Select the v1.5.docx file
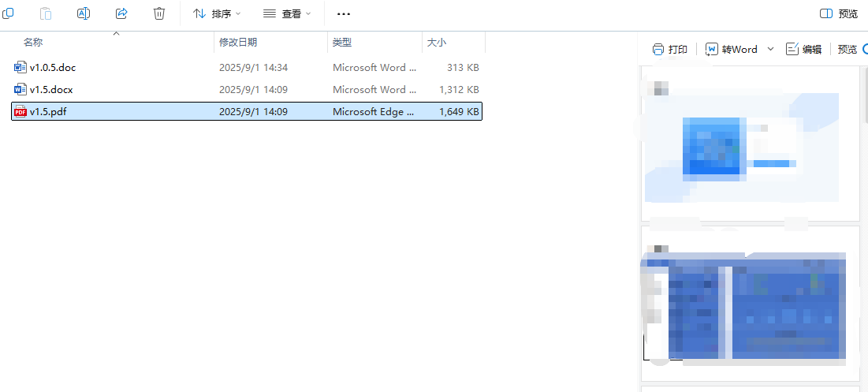 (x=247, y=90)
